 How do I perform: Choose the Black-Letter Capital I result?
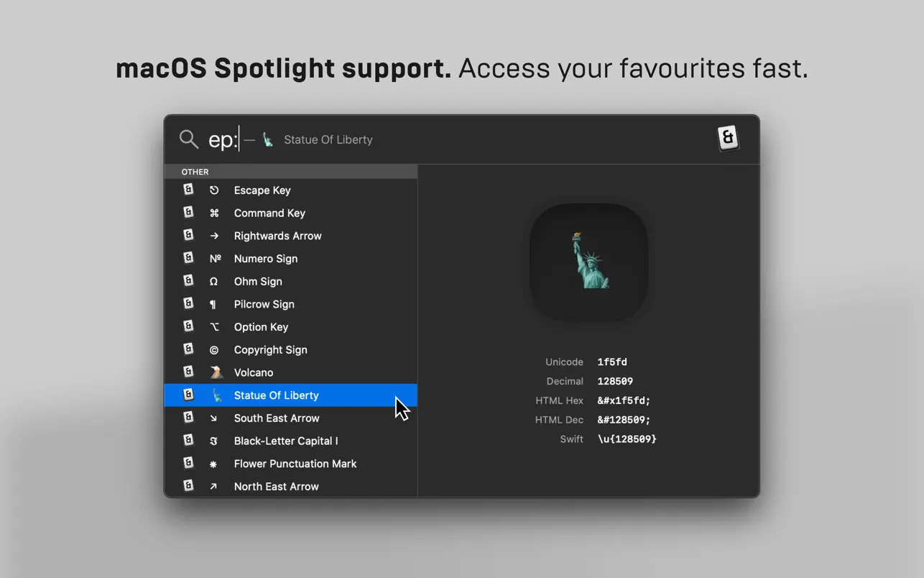click(x=285, y=441)
